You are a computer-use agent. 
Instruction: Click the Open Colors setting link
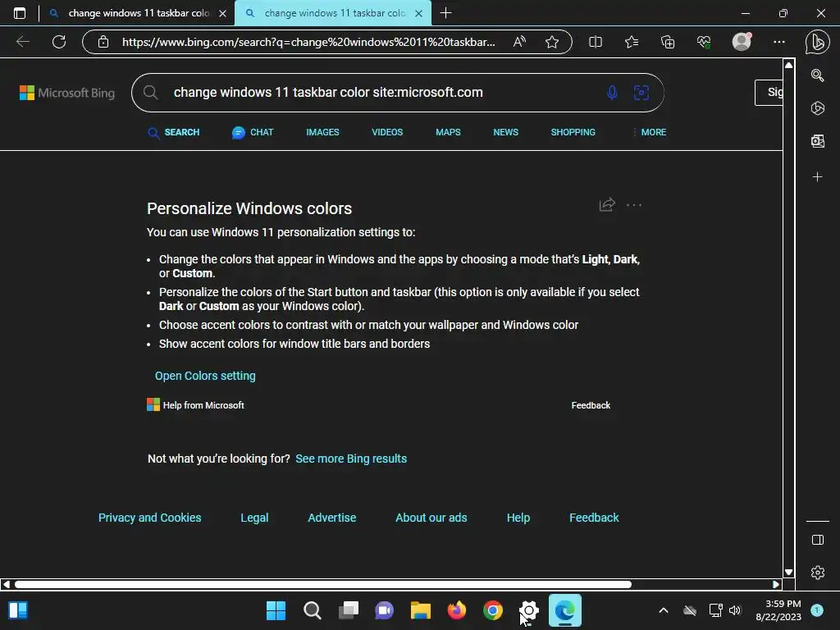(x=205, y=376)
